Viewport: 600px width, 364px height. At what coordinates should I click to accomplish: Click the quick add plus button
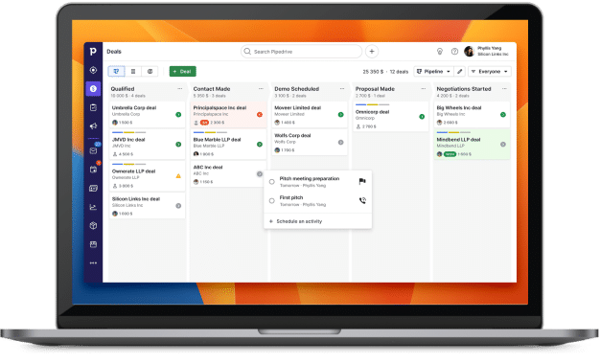coord(372,51)
